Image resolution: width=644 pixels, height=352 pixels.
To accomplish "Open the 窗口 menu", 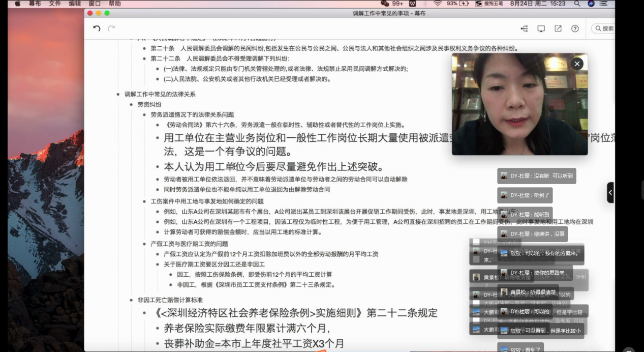I will pyautogui.click(x=95, y=4).
